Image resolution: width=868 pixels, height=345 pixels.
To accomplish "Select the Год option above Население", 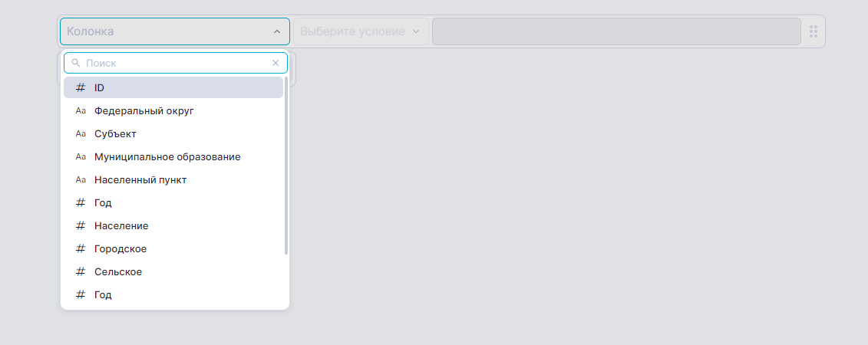I will pyautogui.click(x=103, y=203).
